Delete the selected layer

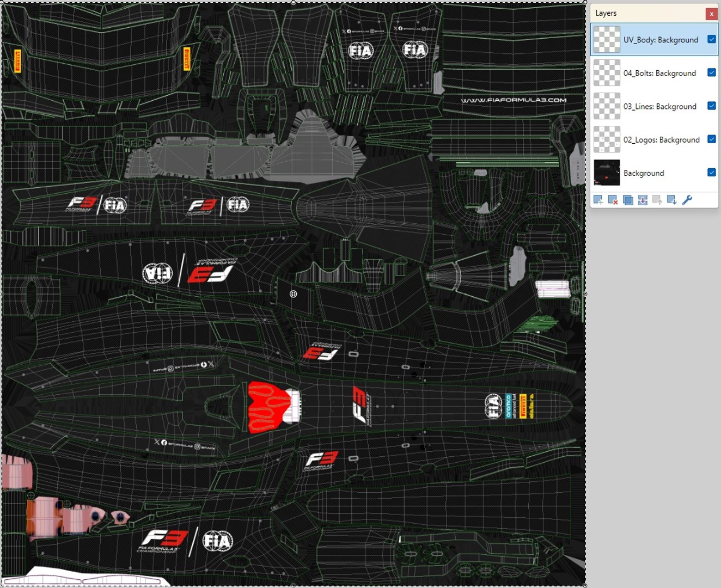point(613,200)
